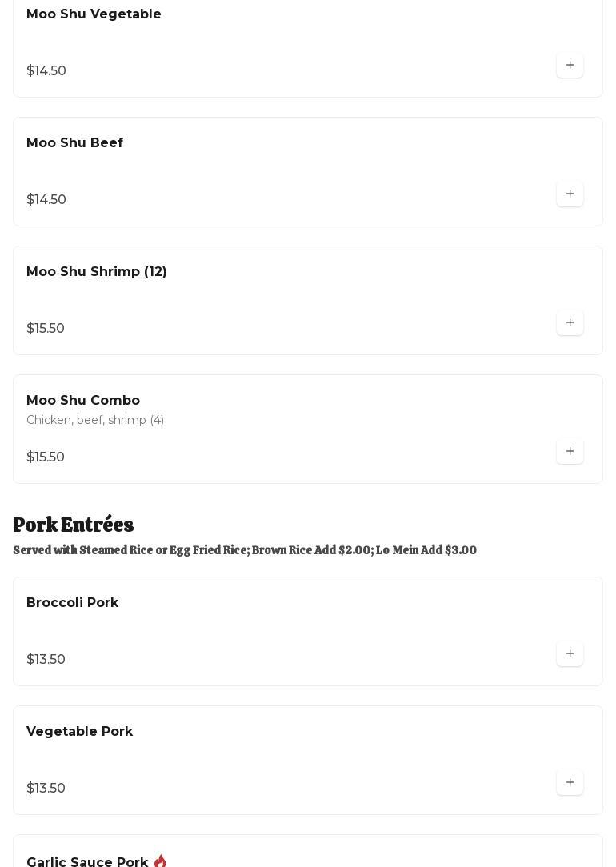This screenshot has width=616, height=867.
Task: Select Moo Shu Shrimp (12) item name
Action: pos(96,272)
